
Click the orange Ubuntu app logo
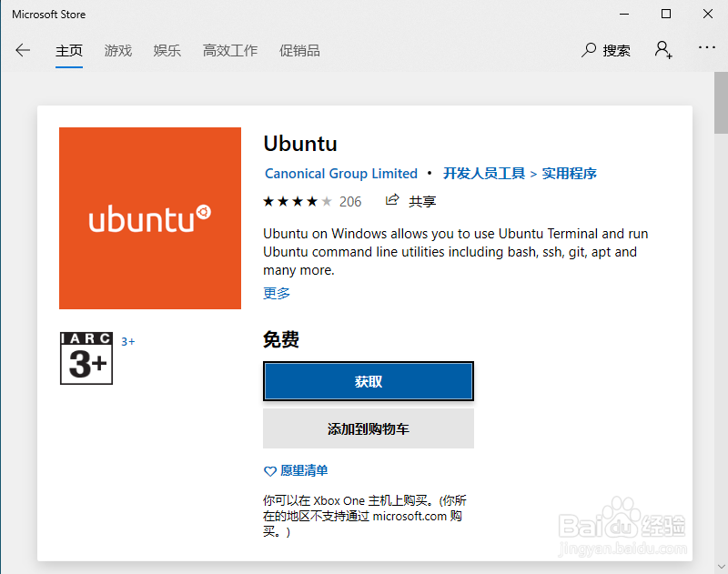(150, 218)
